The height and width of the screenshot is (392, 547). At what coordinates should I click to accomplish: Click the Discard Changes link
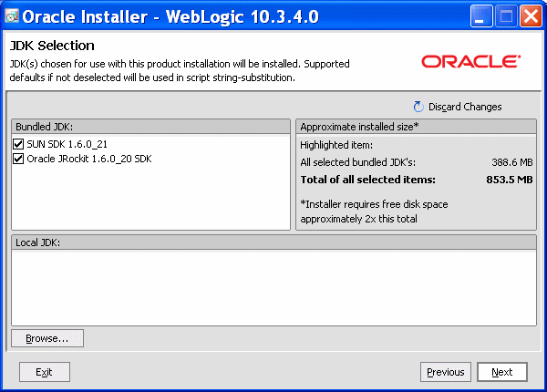465,107
